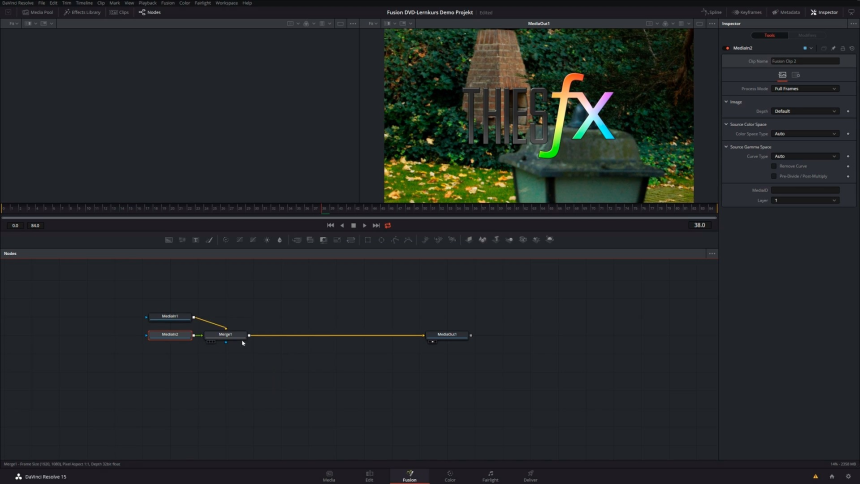Add a Renderer 3D tool
The image size is (860, 484).
[x=550, y=240]
